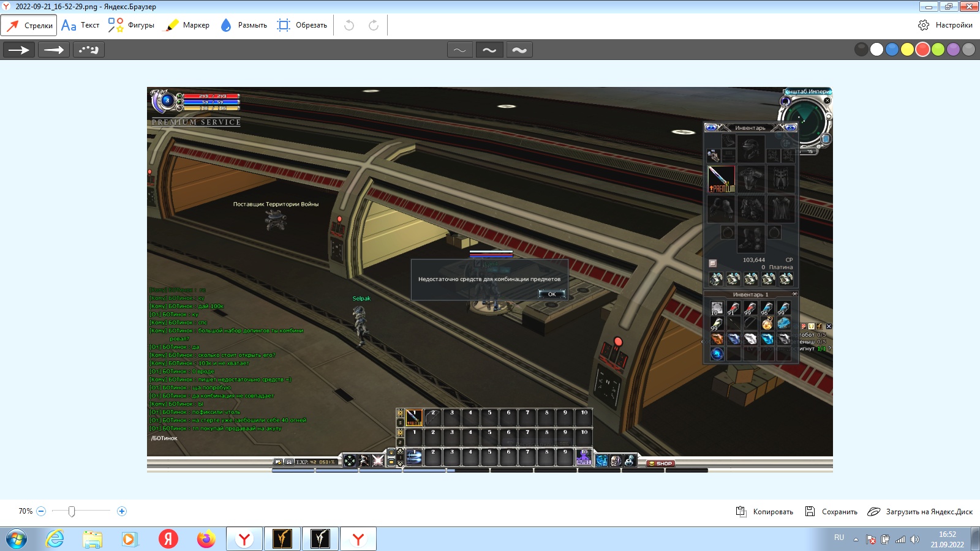Viewport: 980px width, 551px height.
Task: Click Сохранить to save image
Action: point(831,512)
